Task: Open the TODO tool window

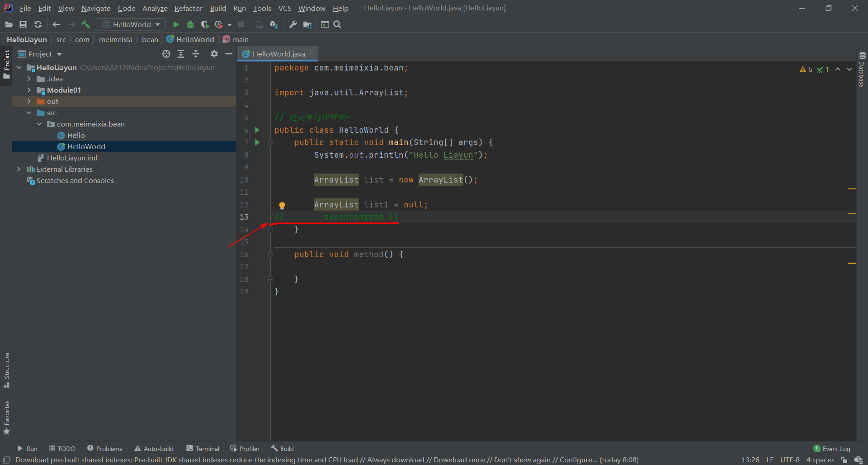Action: (62, 448)
